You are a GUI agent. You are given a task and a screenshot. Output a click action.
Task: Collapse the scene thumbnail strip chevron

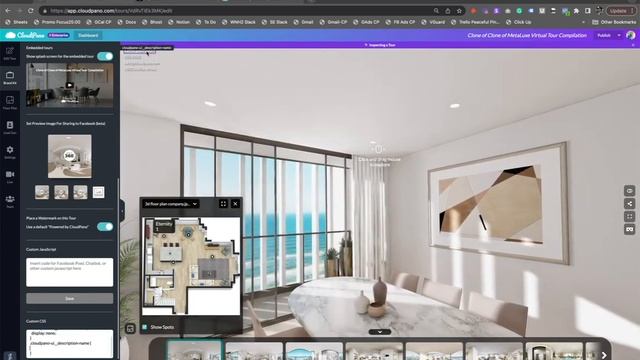380,332
